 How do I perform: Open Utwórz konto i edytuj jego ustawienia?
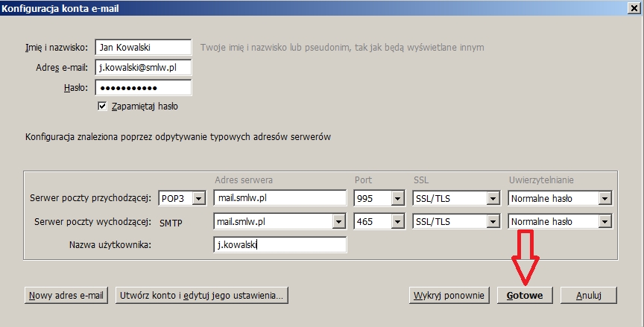click(x=202, y=295)
